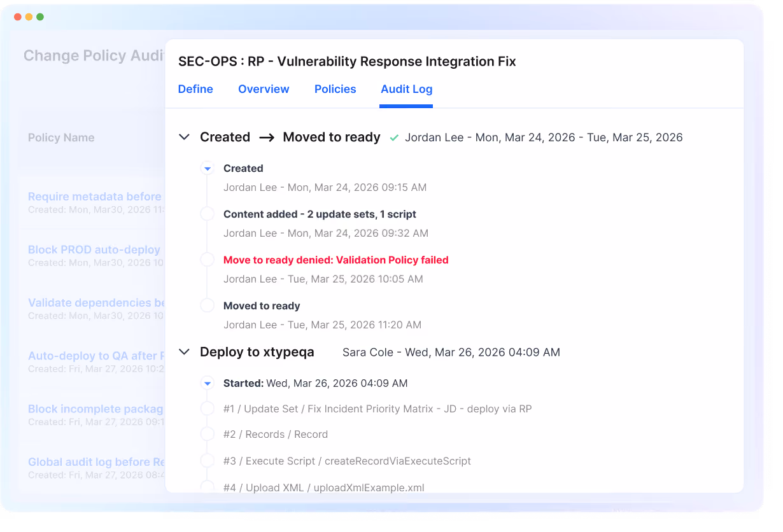Select timeline circle for Moved to ready entry
783x532 pixels.
pos(208,306)
